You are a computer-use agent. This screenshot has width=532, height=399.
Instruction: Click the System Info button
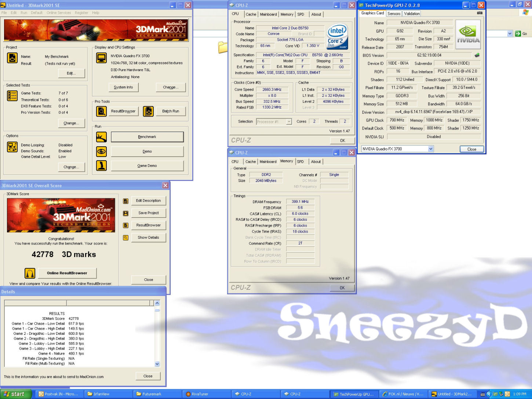coord(123,87)
